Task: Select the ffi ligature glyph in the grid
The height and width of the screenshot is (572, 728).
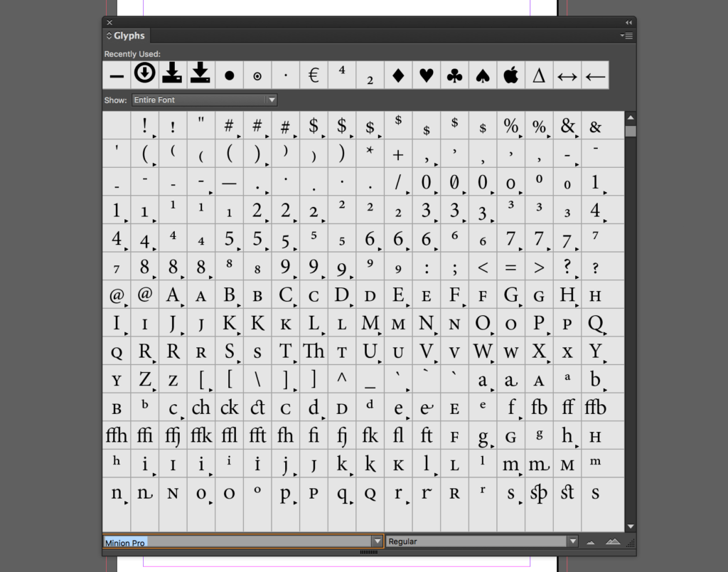Action: 144,435
